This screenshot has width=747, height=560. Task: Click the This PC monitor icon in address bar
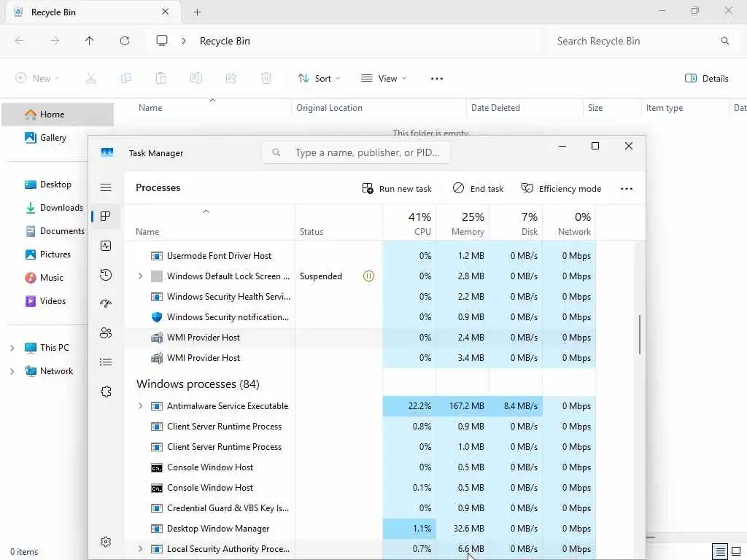(x=162, y=41)
